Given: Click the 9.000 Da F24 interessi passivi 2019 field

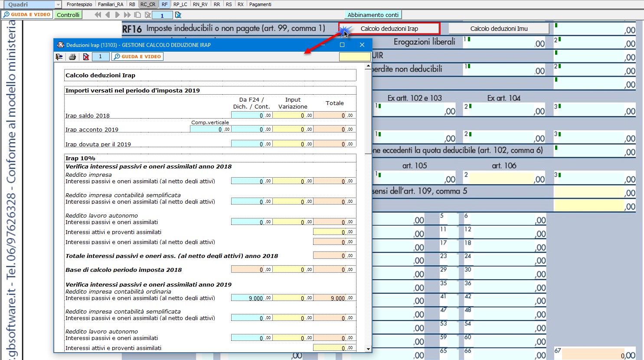Looking at the screenshot, I should click(252, 298).
